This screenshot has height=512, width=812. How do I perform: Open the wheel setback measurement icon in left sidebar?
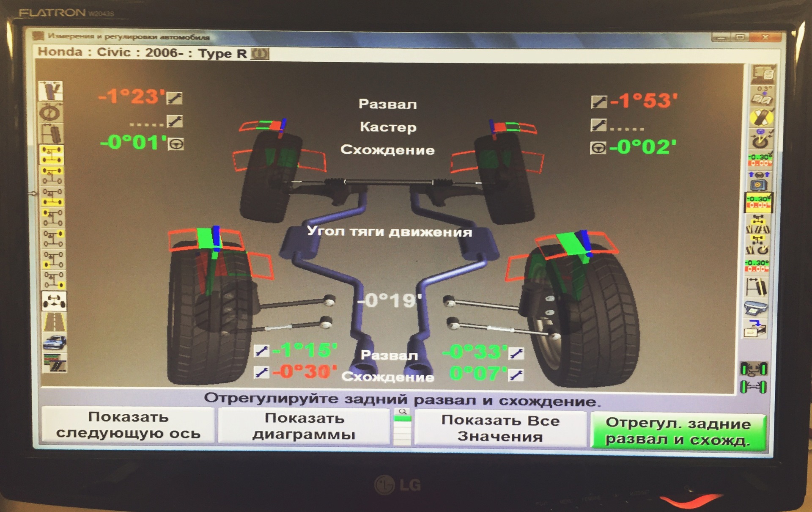tap(51, 134)
